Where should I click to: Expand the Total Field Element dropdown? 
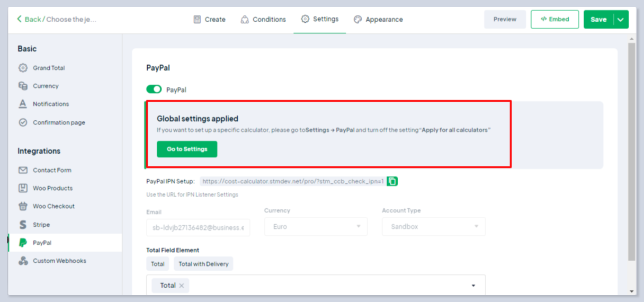pyautogui.click(x=473, y=286)
